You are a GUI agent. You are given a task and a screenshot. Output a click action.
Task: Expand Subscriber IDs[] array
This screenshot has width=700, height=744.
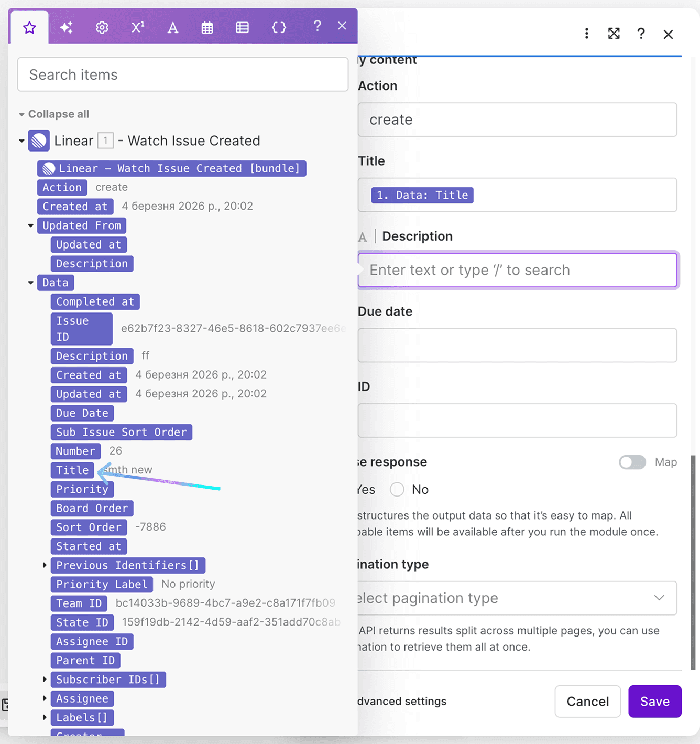(x=45, y=680)
